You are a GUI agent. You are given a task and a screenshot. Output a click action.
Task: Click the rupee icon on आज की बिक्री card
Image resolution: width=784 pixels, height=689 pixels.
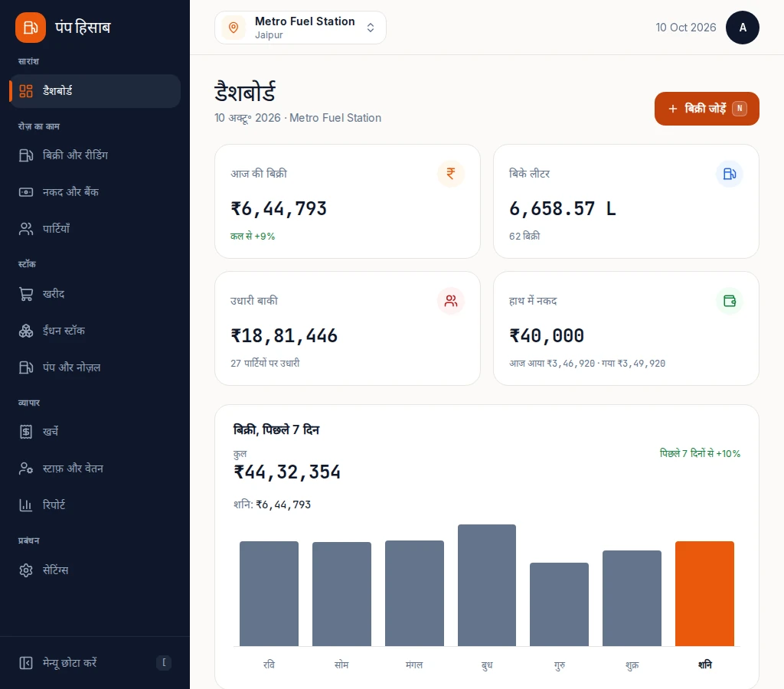(451, 174)
